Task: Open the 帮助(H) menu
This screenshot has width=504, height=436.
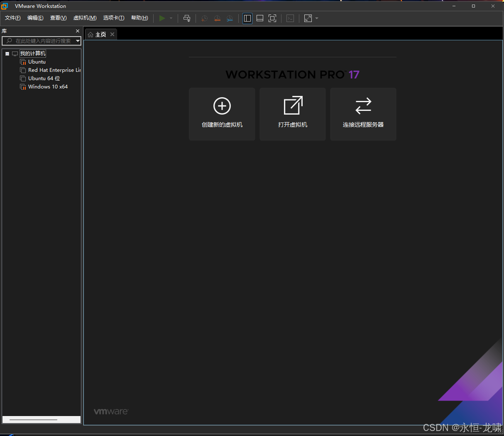Action: pyautogui.click(x=139, y=18)
